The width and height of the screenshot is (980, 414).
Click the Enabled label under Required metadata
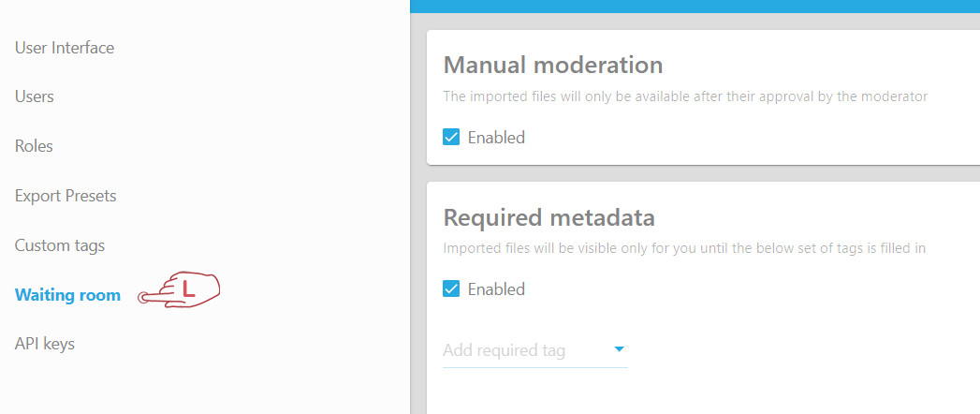[496, 288]
